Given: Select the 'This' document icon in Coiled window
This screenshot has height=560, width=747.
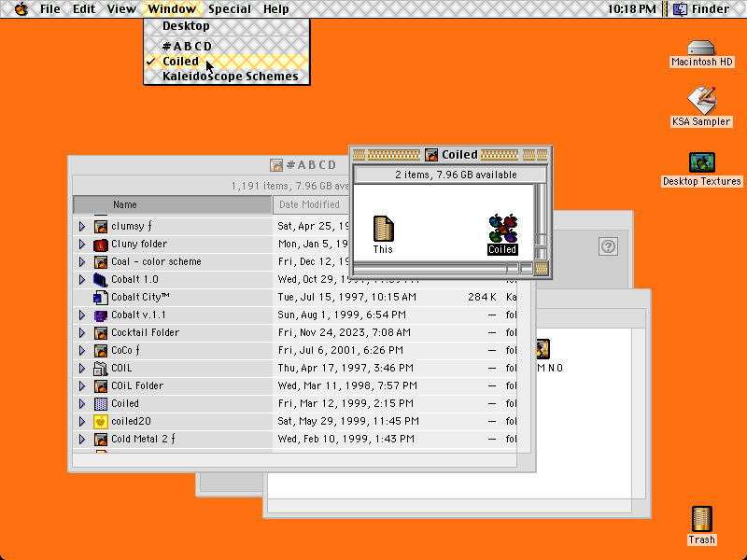Looking at the screenshot, I should (384, 229).
